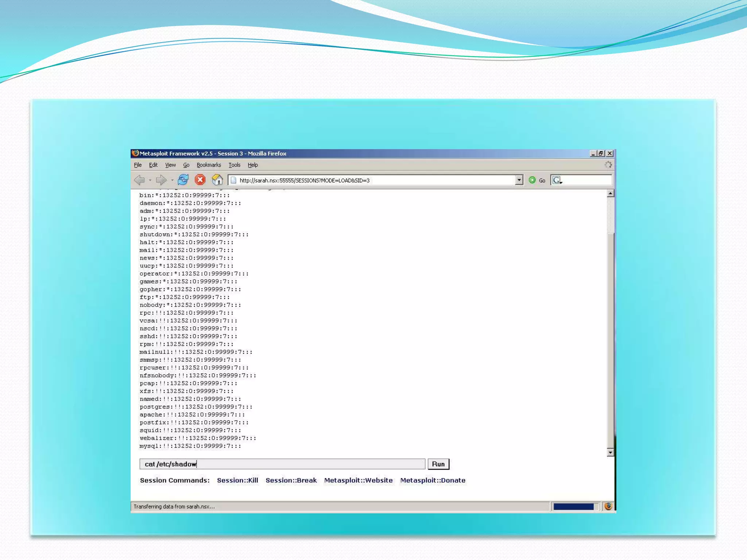Open the Tools menu

(234, 165)
